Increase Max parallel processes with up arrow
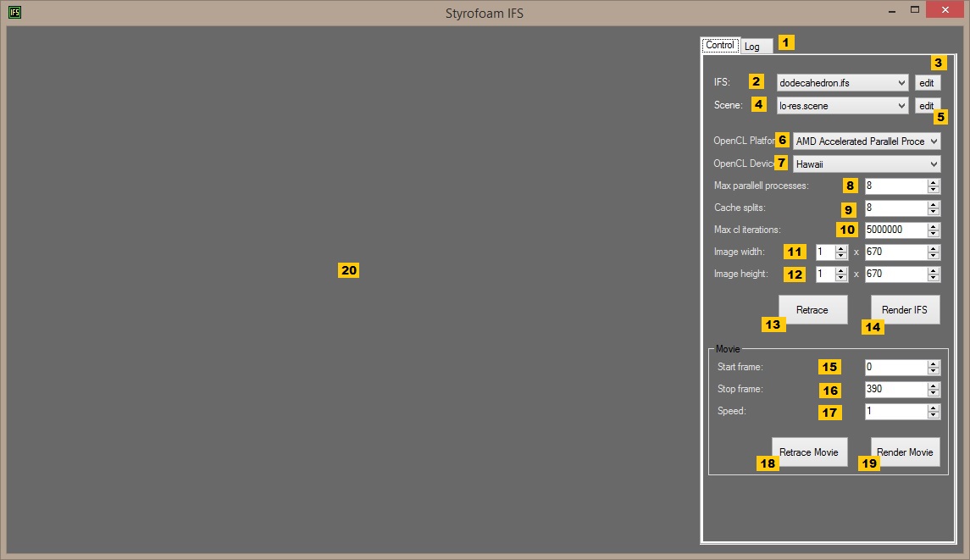The width and height of the screenshot is (970, 560). (934, 182)
